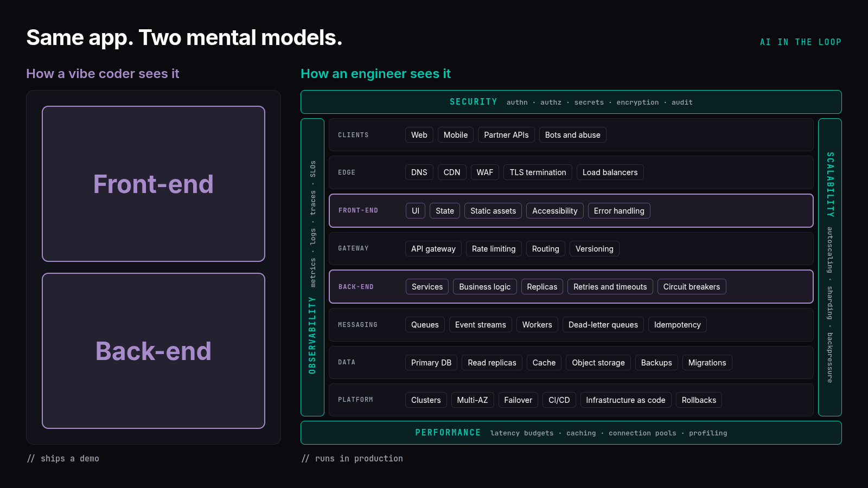Select the TLS termination chip
Viewport: 868px width, 488px height.
coord(538,172)
